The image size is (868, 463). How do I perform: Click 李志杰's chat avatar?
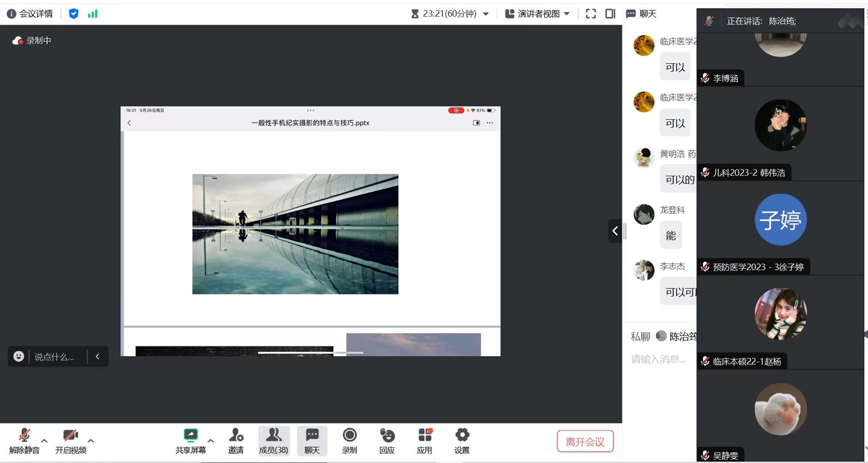[x=644, y=270]
